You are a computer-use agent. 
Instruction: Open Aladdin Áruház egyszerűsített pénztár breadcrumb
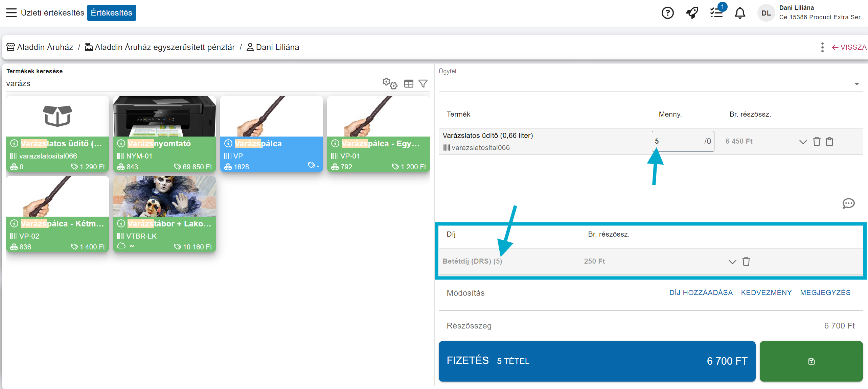coord(160,47)
